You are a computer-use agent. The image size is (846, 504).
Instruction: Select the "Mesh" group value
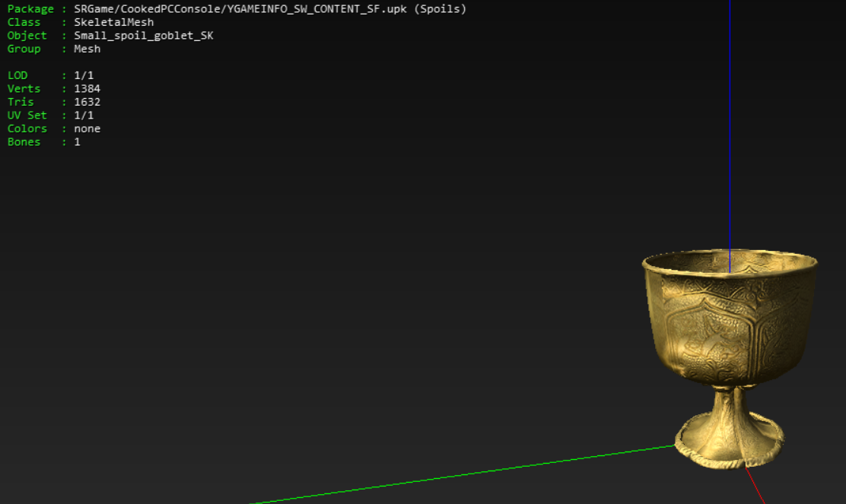87,49
